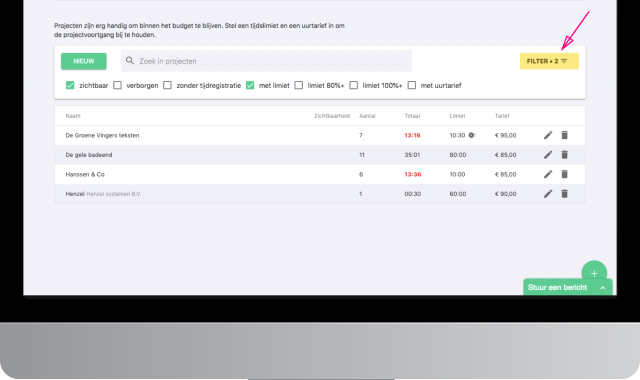Edit the Henzel project
Screen dimensions: 640x380
point(548,194)
